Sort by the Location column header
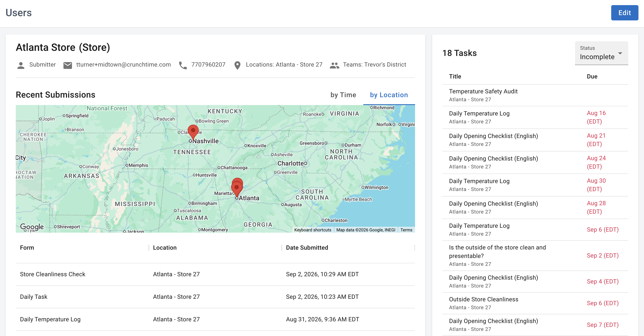Image resolution: width=644 pixels, height=336 pixels. [x=164, y=247]
